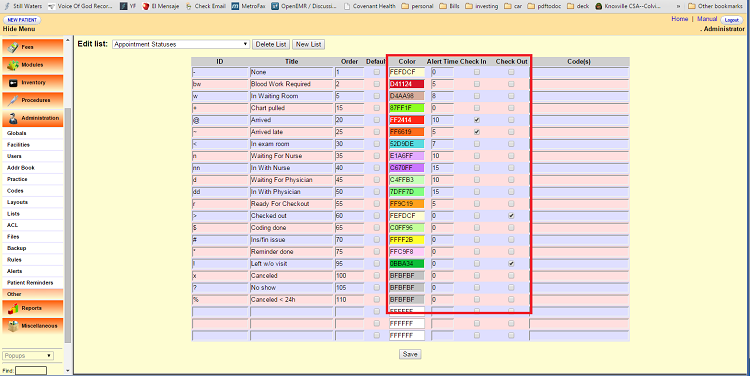This screenshot has height=376, width=750.
Task: Save the appointment statuses list
Action: (410, 354)
